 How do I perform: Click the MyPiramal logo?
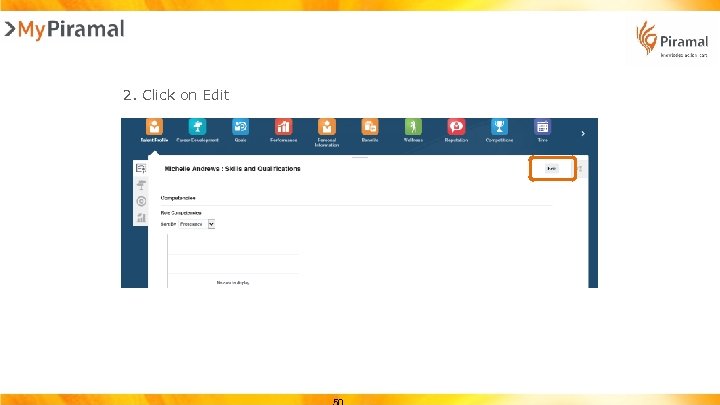(x=65, y=29)
